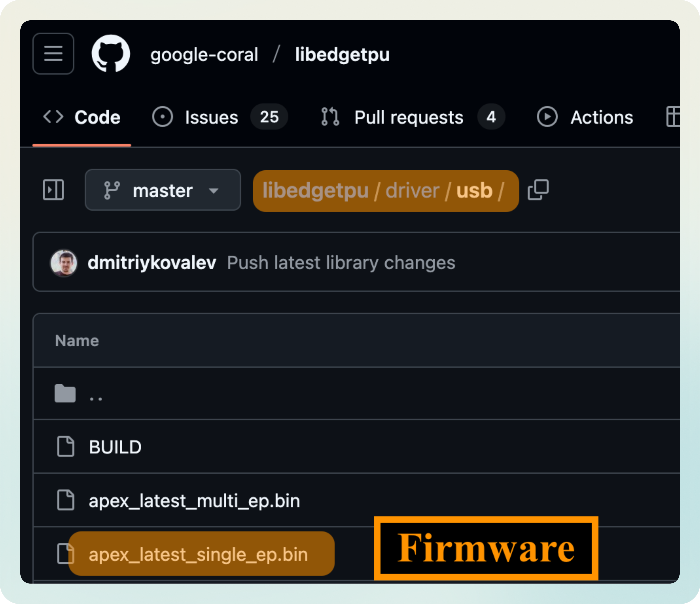Viewport: 700px width, 604px height.
Task: Open the BUILD file
Action: (x=115, y=447)
